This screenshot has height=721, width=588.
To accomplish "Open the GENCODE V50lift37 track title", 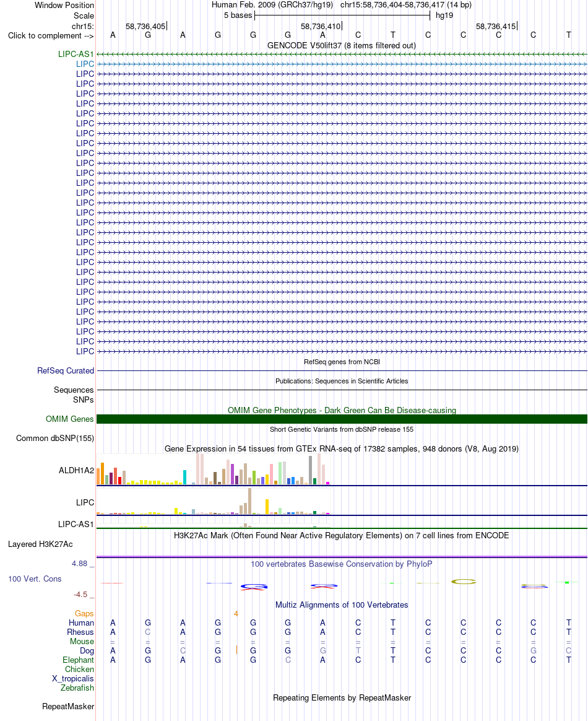I will [341, 45].
